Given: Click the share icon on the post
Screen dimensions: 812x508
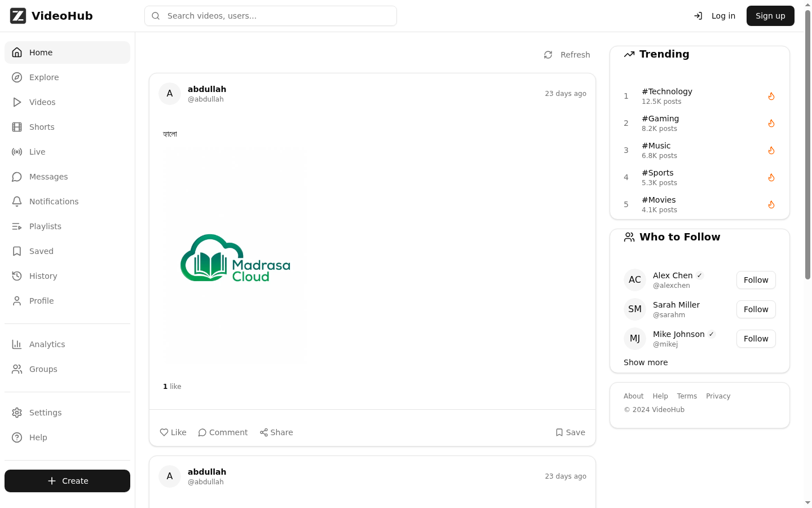Looking at the screenshot, I should [x=264, y=432].
